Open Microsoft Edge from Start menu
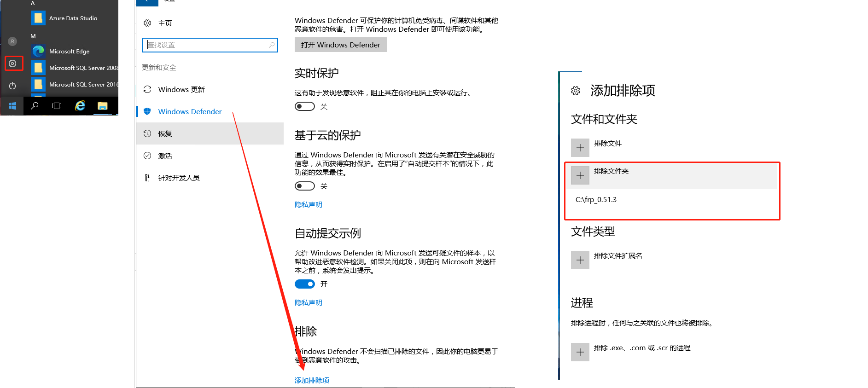Screen dimensions: 868x388 (x=69, y=52)
